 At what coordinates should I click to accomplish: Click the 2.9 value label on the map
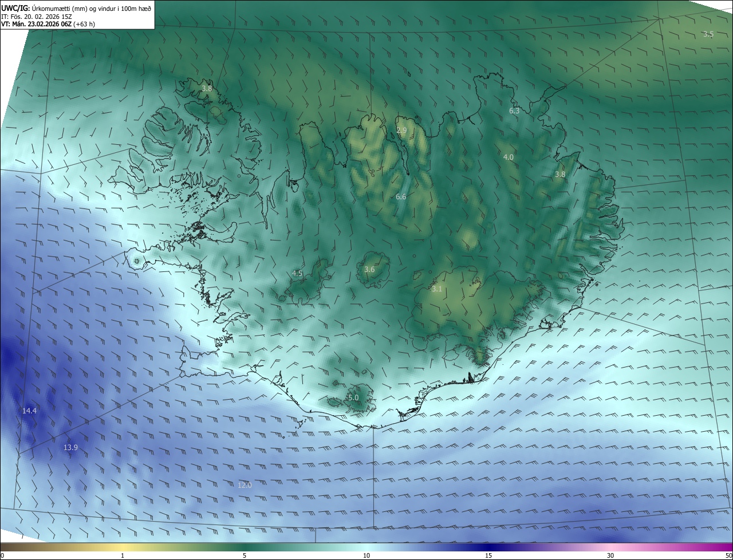tap(401, 131)
